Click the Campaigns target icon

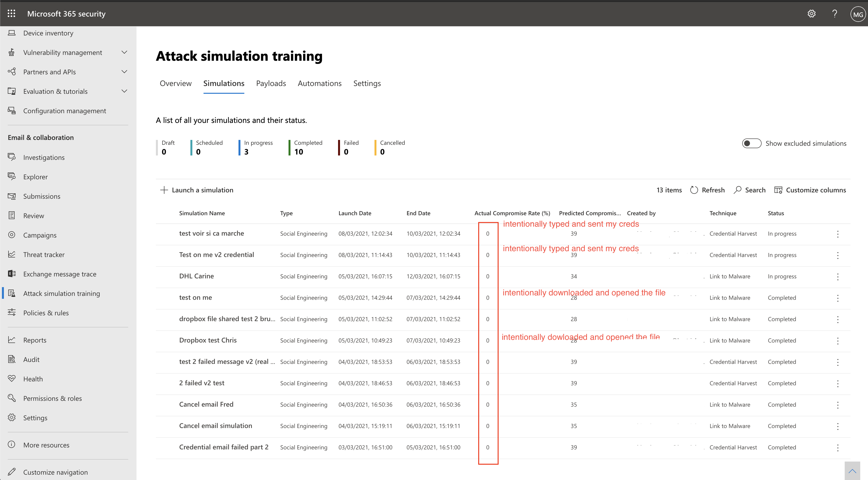12,235
